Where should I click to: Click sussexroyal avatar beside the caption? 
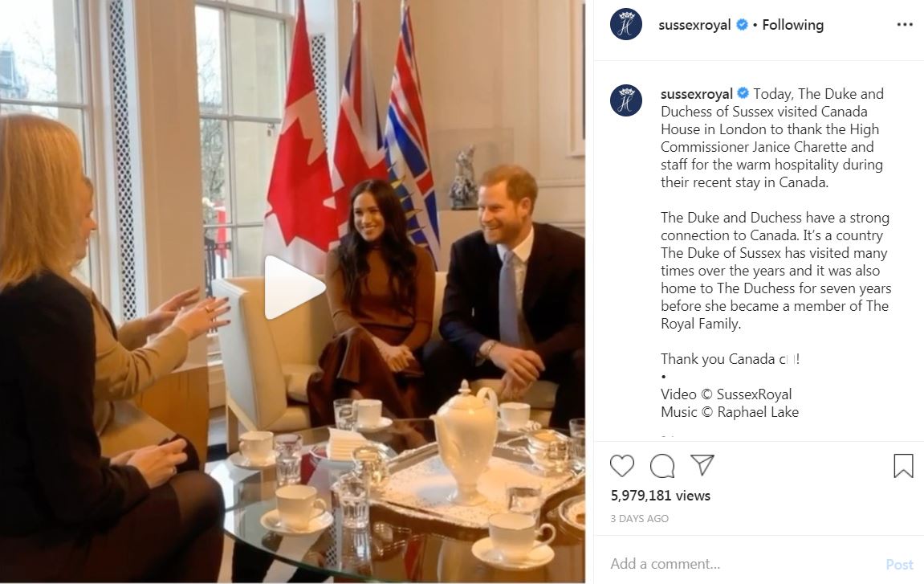coord(626,100)
